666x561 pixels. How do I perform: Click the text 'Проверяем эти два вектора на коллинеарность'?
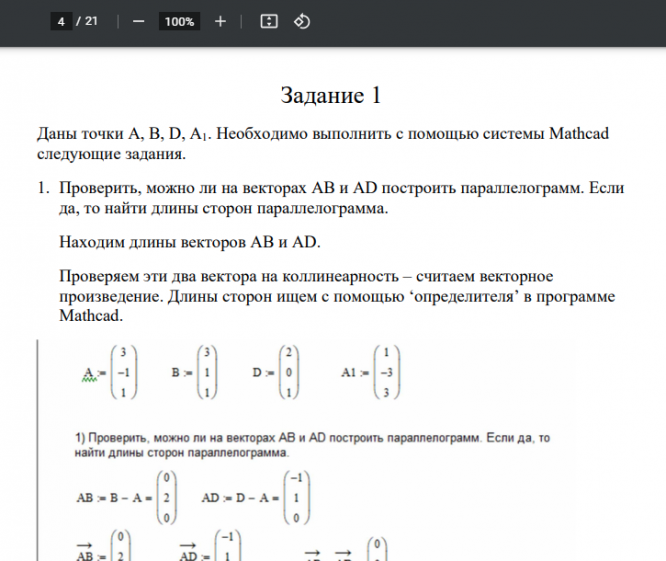tap(229, 276)
